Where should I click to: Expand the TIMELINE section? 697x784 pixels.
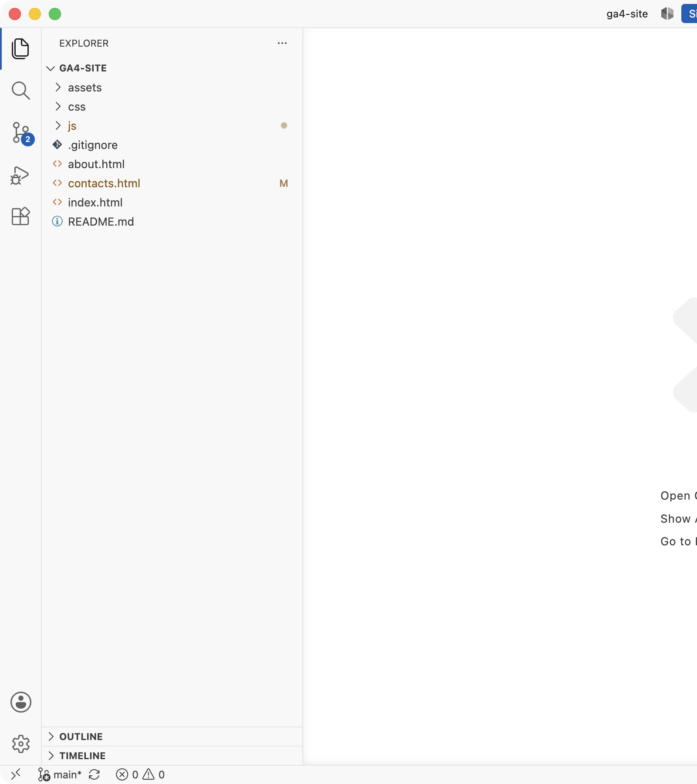tap(172, 756)
